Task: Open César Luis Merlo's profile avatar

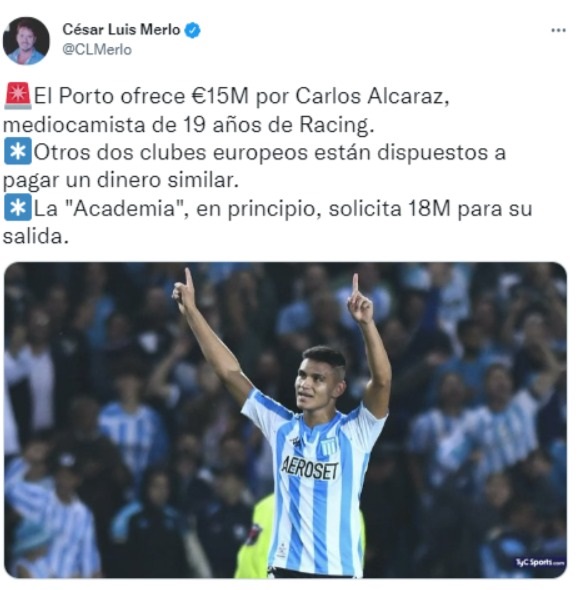Action: (x=26, y=41)
